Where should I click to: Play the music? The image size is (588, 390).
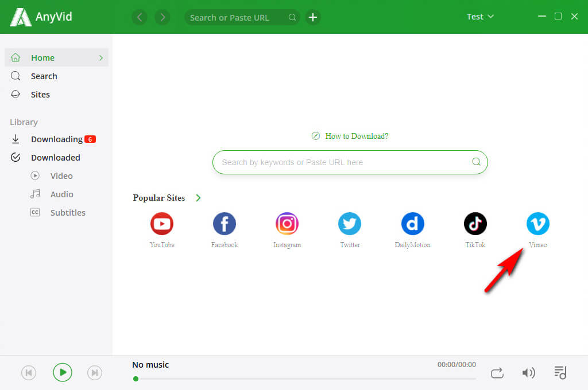point(62,372)
